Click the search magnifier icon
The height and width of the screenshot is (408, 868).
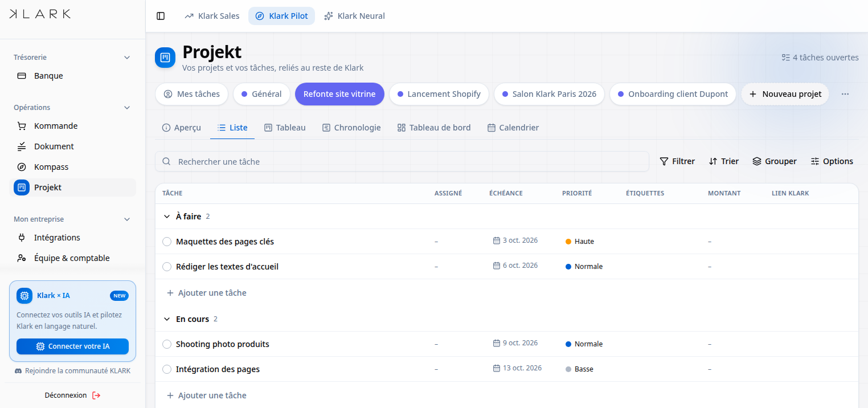pyautogui.click(x=167, y=162)
